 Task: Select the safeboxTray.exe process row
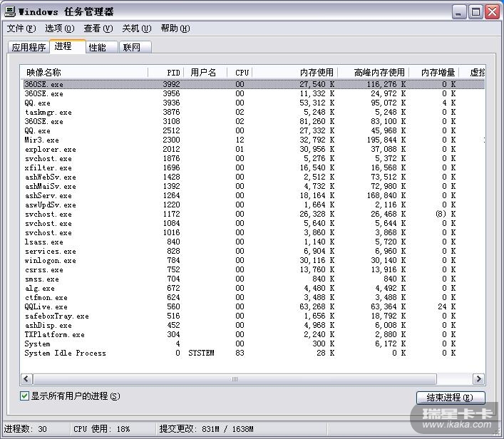pos(252,316)
